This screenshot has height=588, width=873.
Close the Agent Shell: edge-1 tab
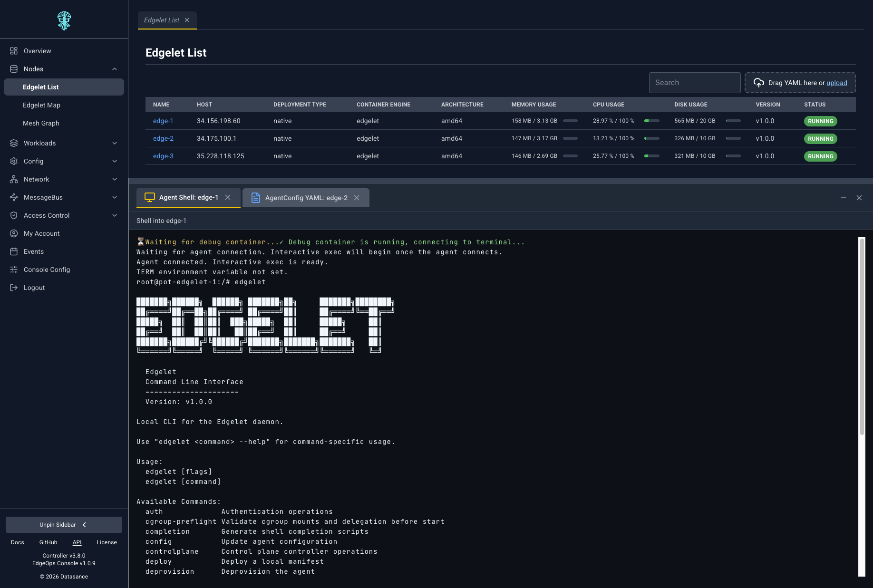(228, 197)
